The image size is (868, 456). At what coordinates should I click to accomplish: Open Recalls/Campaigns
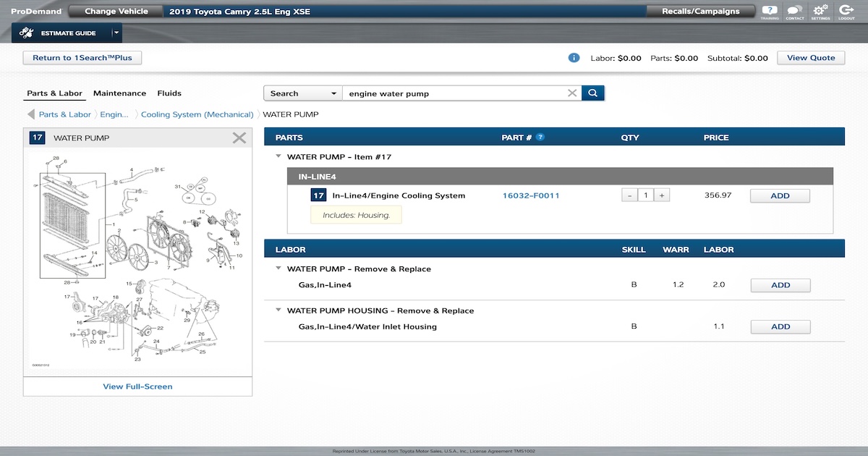(x=701, y=12)
